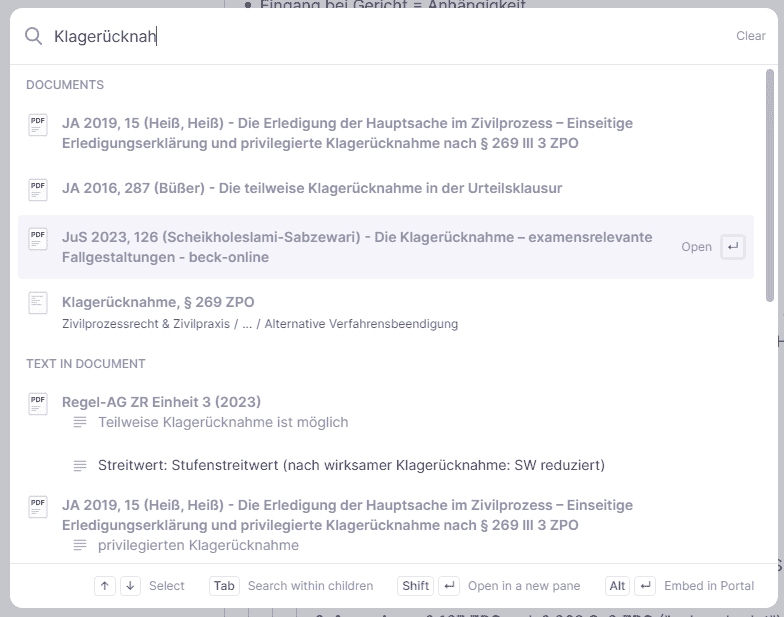Click document icon of Klagerücknahme, § 269 ZPO

coord(38,303)
